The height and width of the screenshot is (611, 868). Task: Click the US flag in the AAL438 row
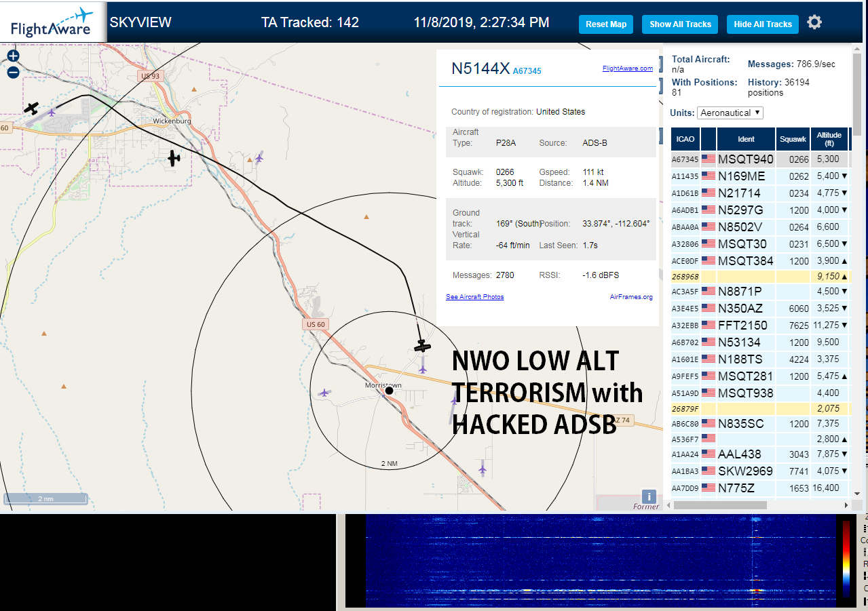(709, 454)
